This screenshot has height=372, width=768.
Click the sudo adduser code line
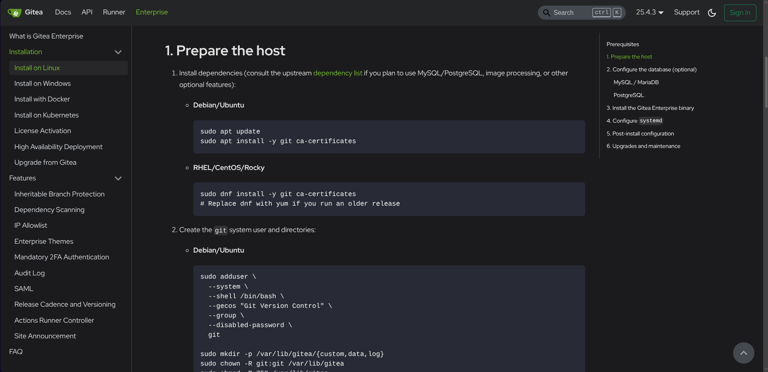[228, 277]
